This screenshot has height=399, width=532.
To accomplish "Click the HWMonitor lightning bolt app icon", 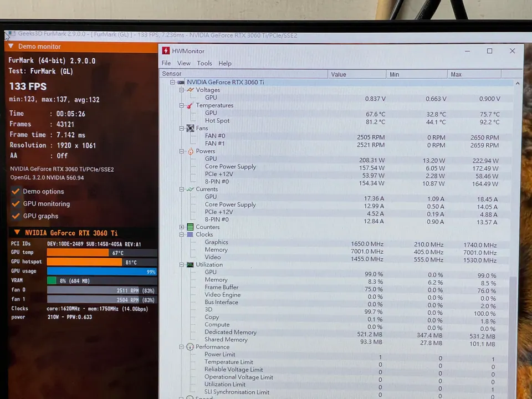I will point(166,50).
